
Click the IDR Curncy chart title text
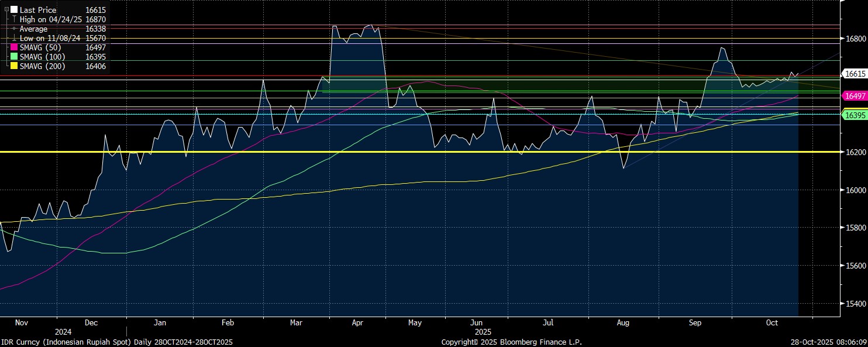click(x=116, y=342)
